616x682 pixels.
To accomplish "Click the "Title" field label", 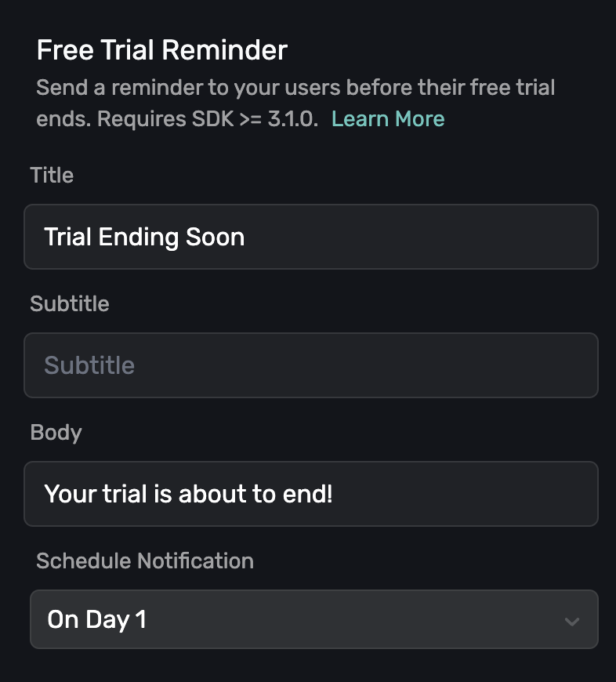I will click(x=52, y=176).
